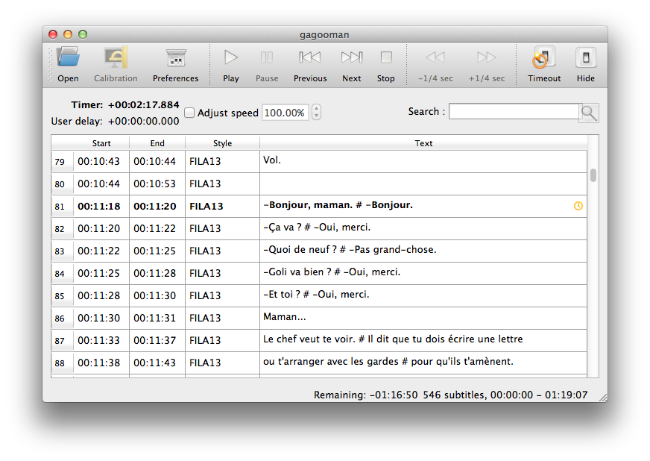This screenshot has height=461, width=650.
Task: Click the '546 subtitles' status text
Action: pyautogui.click(x=454, y=395)
